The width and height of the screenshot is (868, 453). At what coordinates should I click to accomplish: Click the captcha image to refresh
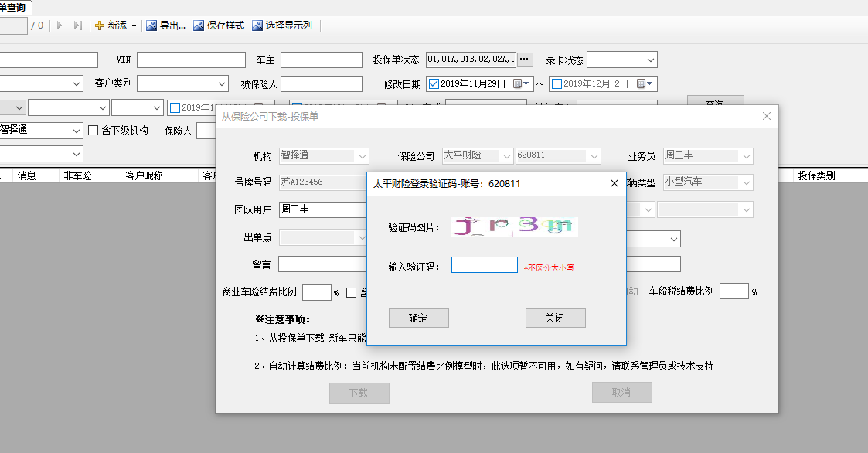point(515,227)
